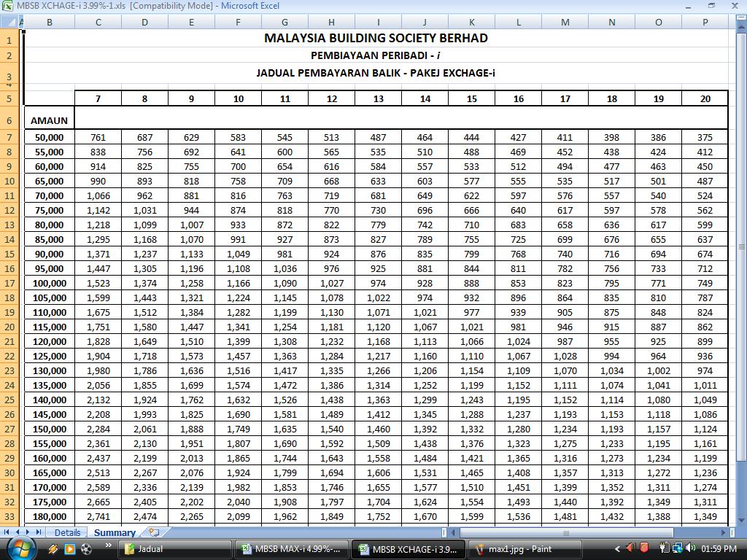The width and height of the screenshot is (747, 560).
Task: Go to the last sheet with the navigation arrow
Action: tap(38, 532)
